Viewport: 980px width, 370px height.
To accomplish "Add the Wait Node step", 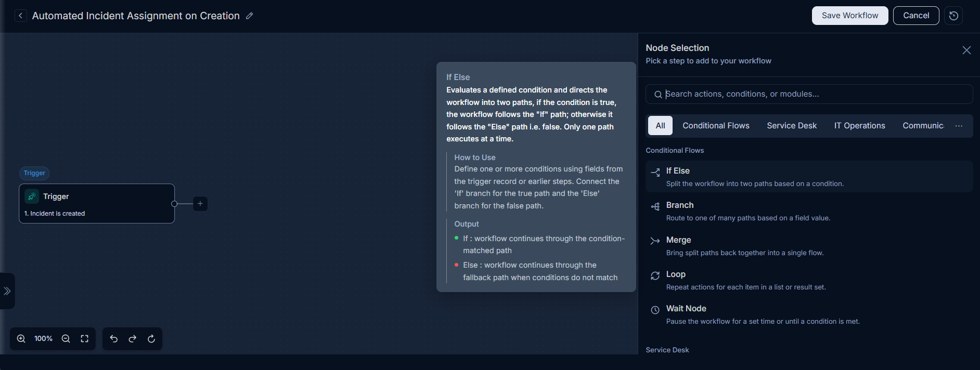I will coord(809,314).
